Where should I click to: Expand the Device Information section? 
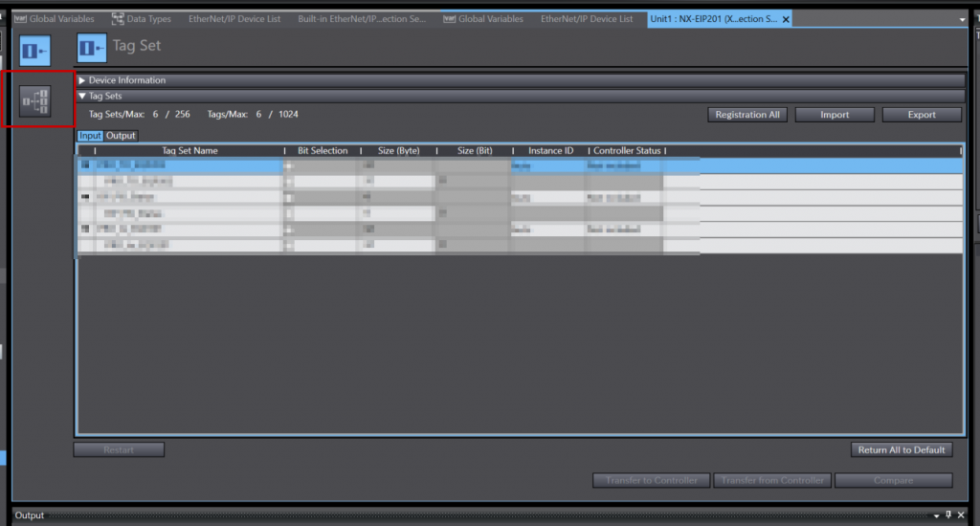[82, 80]
